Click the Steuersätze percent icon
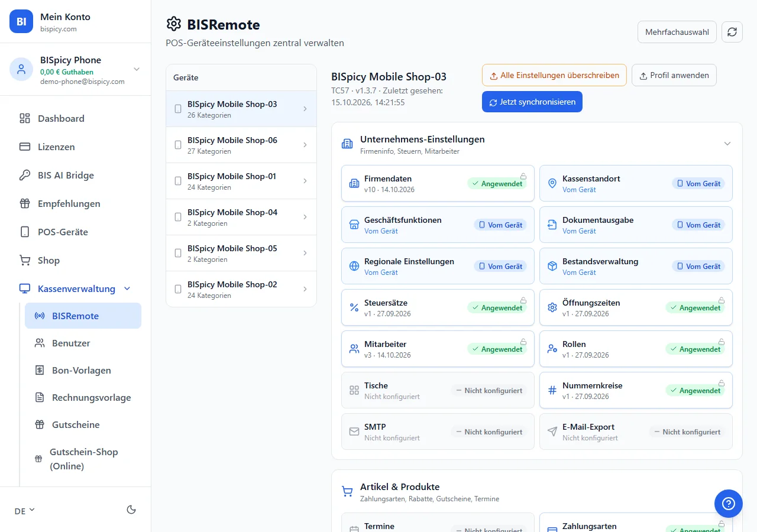 click(x=354, y=307)
